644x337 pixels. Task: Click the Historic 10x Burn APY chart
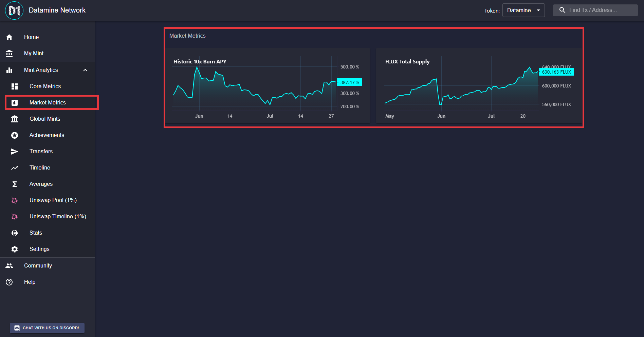(x=268, y=86)
